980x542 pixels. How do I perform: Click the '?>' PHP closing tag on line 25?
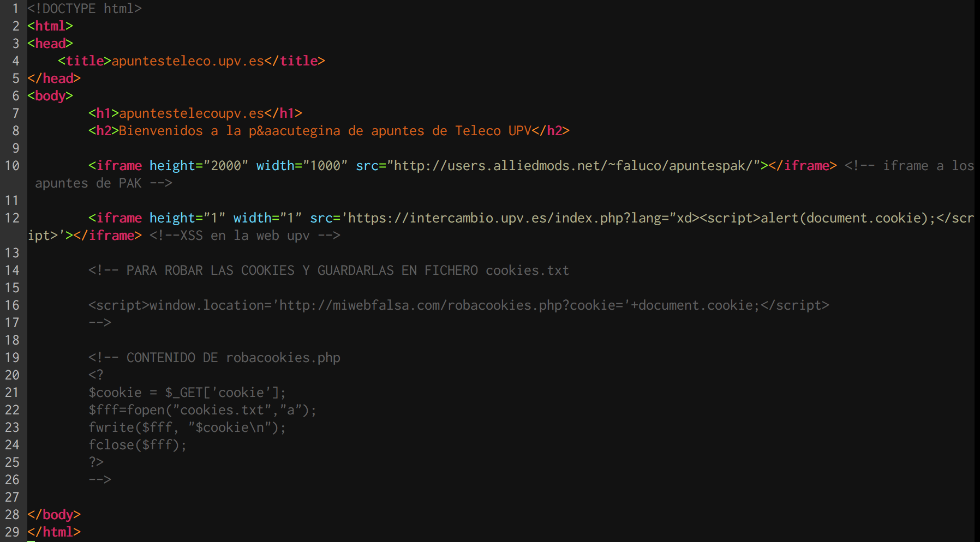click(96, 462)
